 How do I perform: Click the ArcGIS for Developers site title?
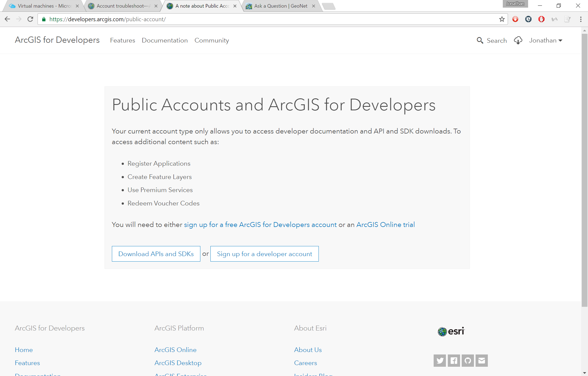[x=57, y=40]
